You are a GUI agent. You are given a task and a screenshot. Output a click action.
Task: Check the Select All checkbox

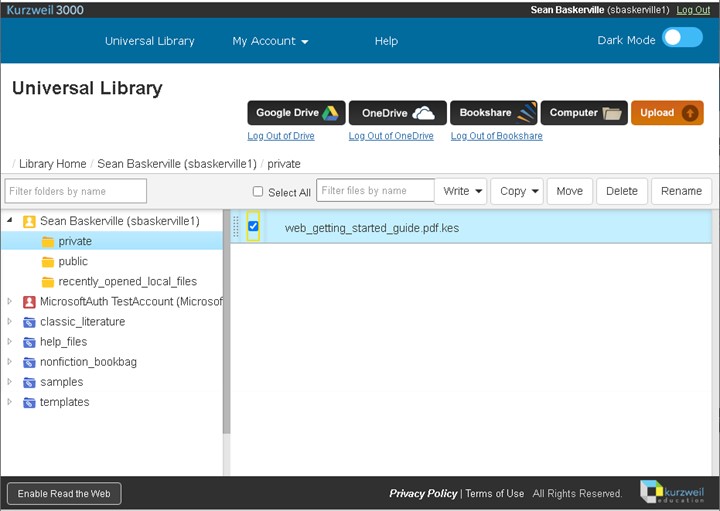tap(258, 191)
